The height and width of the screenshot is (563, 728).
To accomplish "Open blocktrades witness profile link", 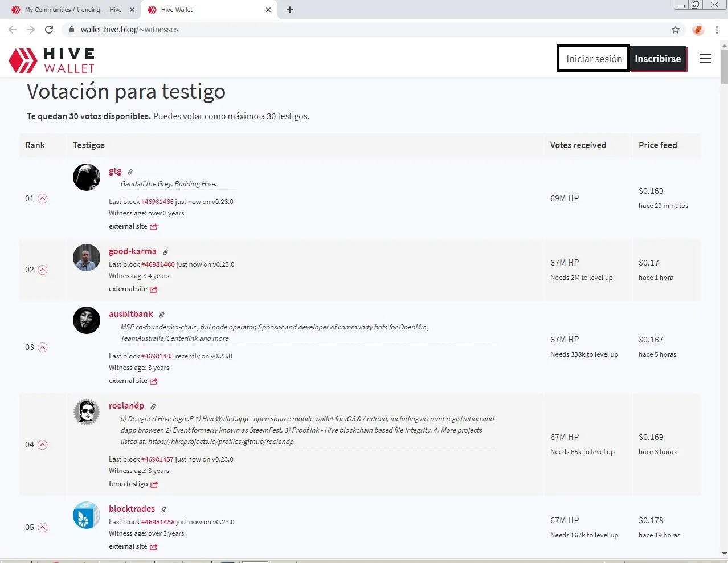I will coord(132,509).
